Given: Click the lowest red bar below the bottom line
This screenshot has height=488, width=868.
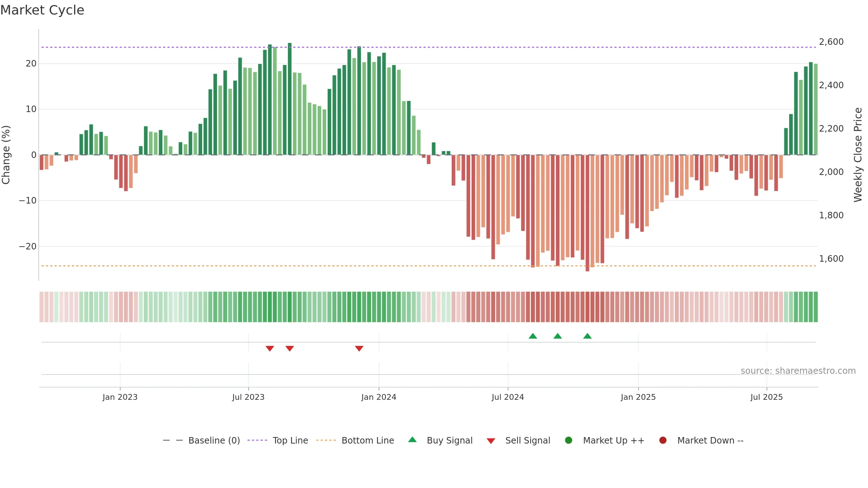Looking at the screenshot, I should [587, 213].
